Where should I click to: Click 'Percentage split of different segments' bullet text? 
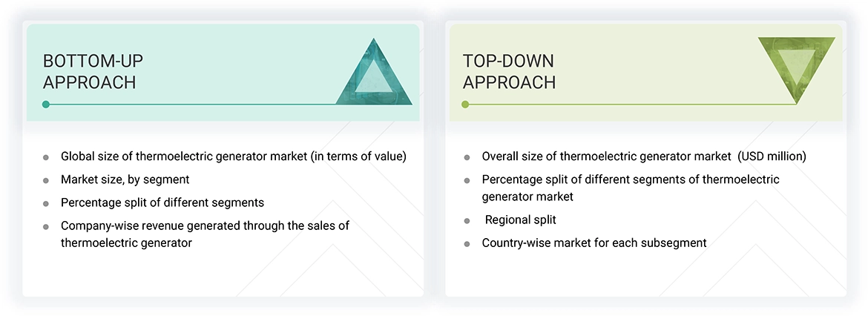click(162, 203)
